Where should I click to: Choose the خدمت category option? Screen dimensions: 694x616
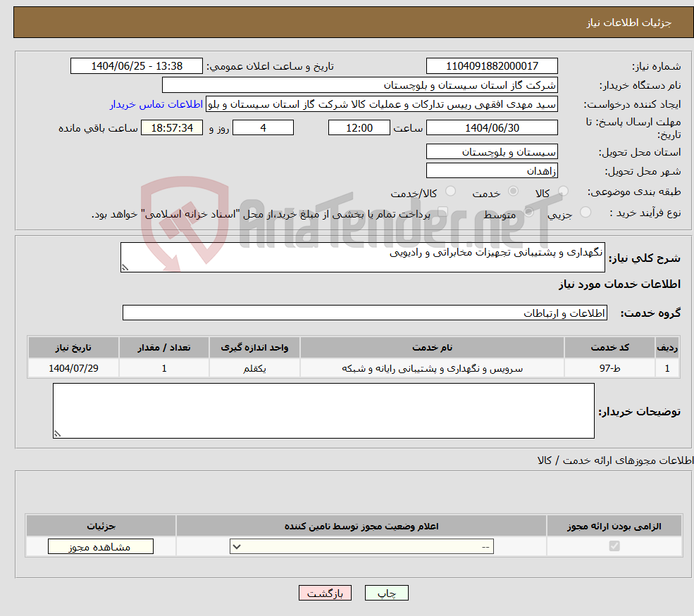(x=513, y=190)
